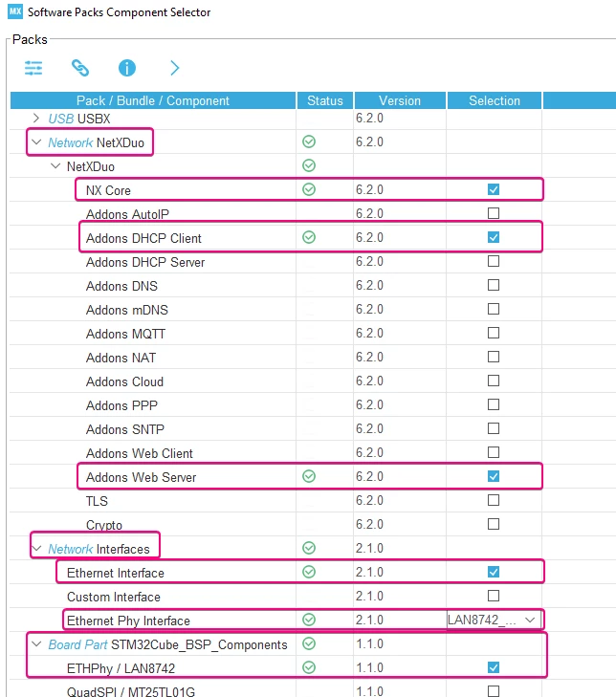
Task: Uncheck the NX Core selection checkbox
Action: pos(494,189)
